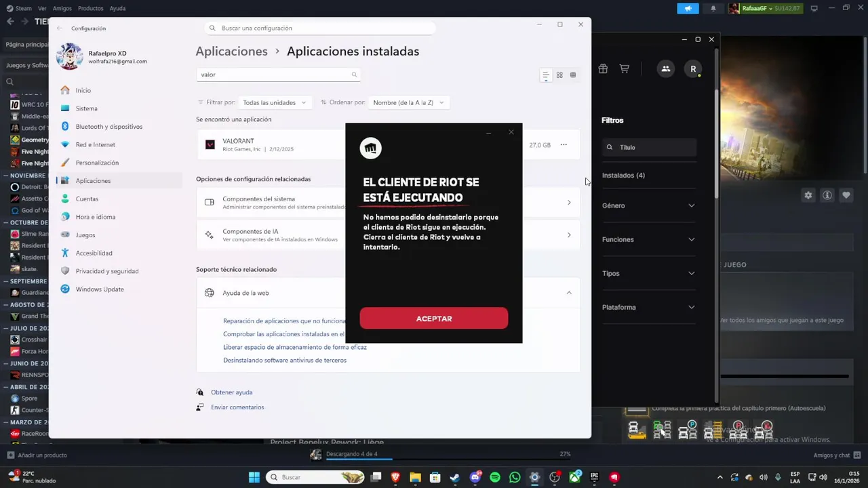Open Steam from the taskbar
The height and width of the screenshot is (488, 868).
[x=455, y=477]
